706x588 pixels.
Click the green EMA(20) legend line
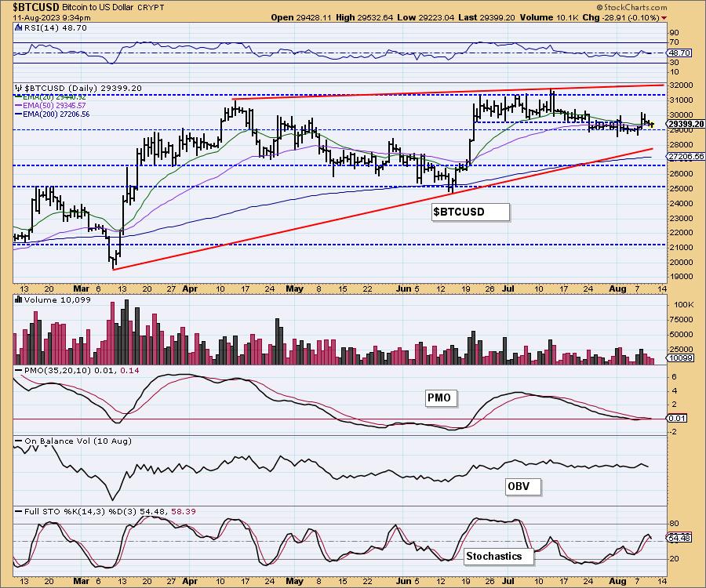18,96
